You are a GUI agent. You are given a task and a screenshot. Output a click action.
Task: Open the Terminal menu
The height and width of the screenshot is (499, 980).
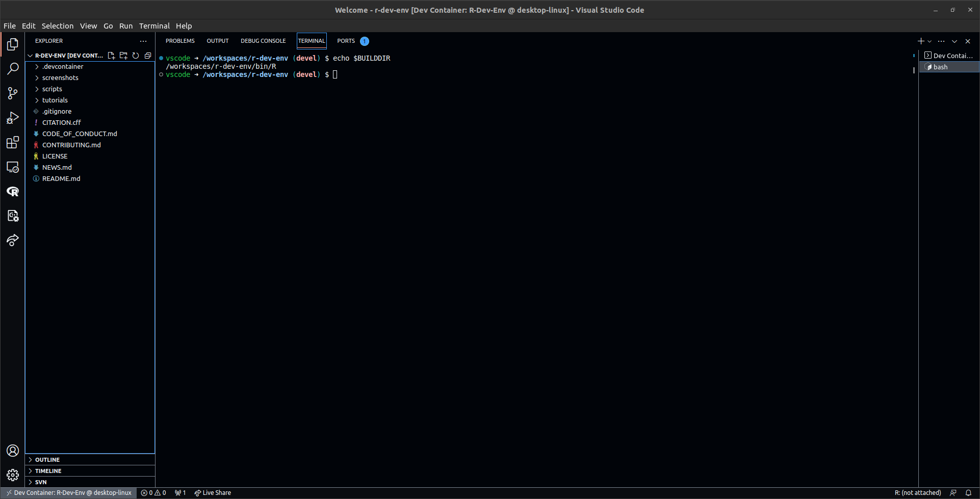[x=154, y=26]
